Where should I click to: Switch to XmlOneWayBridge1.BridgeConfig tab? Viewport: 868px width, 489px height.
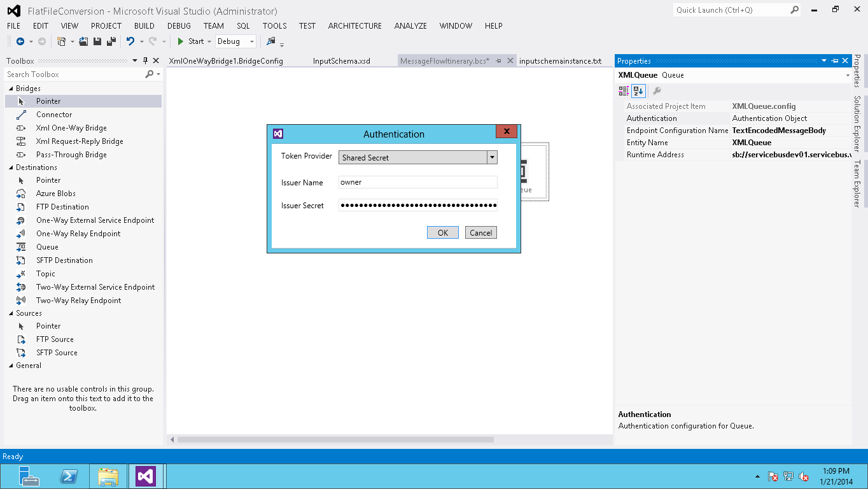226,61
